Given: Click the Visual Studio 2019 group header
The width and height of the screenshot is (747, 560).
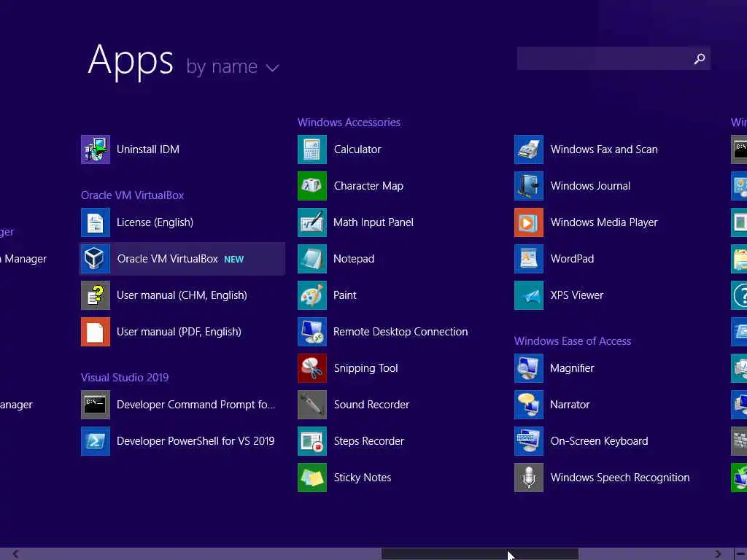Looking at the screenshot, I should (125, 378).
